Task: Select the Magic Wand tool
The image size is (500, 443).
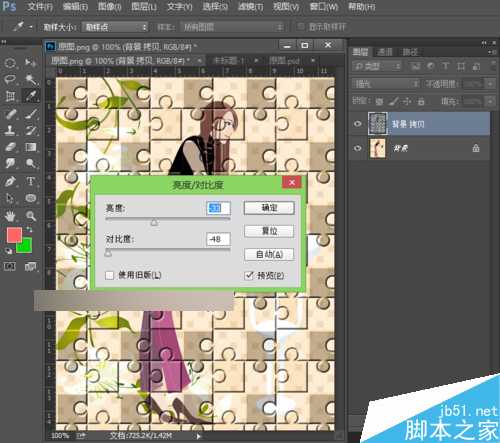Action: click(x=31, y=79)
